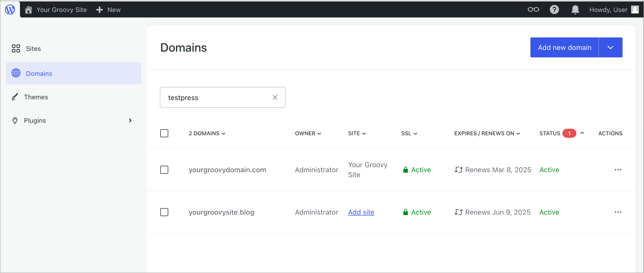The height and width of the screenshot is (273, 644).
Task: Sort by the SITE column header
Action: (x=357, y=134)
